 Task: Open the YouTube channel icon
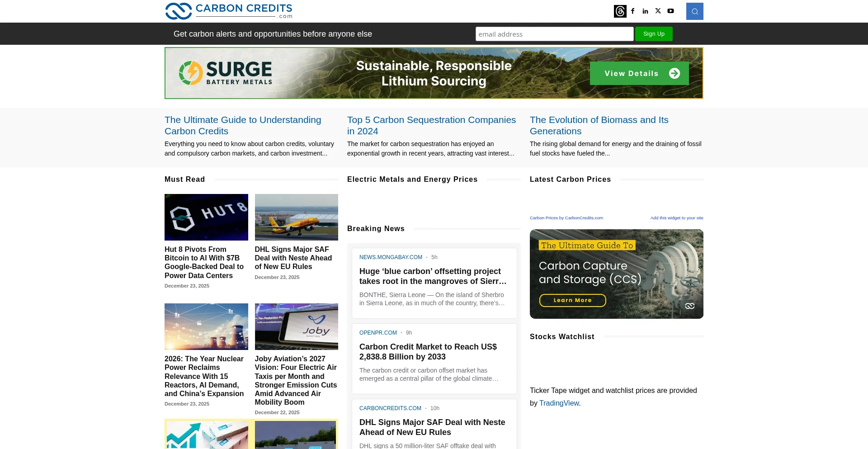pos(670,11)
